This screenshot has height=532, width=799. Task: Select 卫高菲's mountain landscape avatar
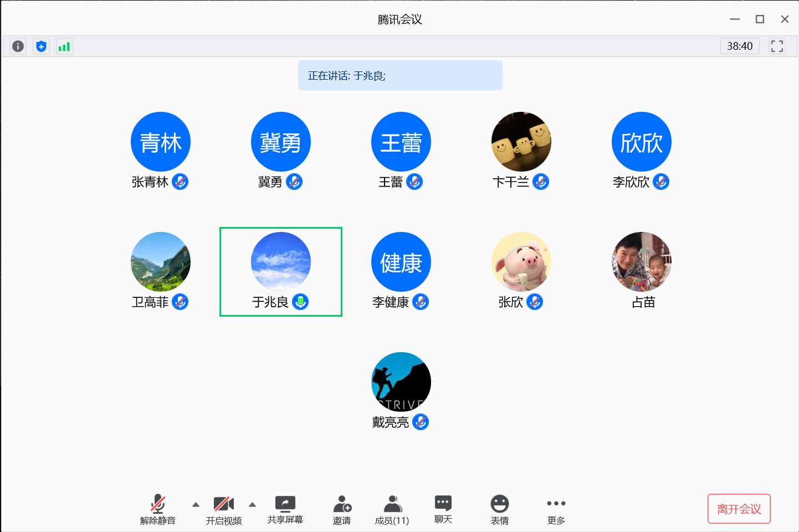tap(161, 262)
